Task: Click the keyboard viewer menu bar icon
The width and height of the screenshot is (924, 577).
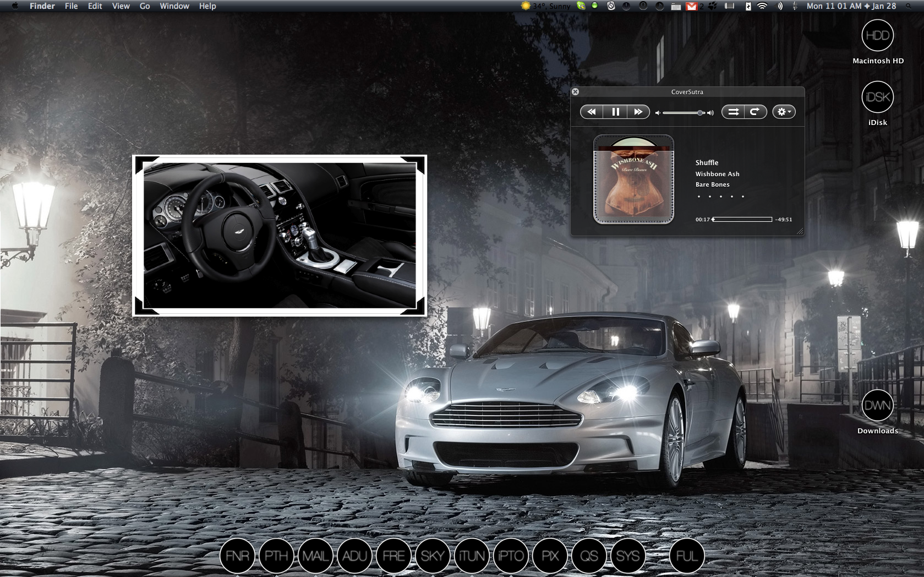Action: [x=676, y=6]
